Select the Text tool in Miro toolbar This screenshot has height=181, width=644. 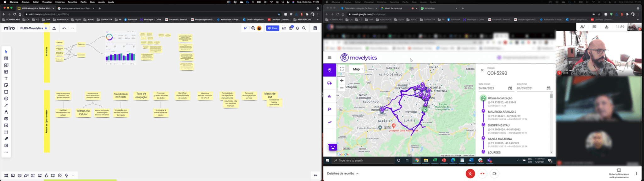(x=6, y=78)
